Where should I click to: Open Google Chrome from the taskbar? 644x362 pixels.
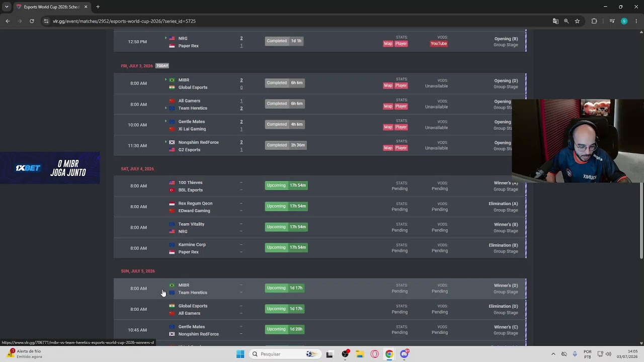pyautogui.click(x=389, y=354)
